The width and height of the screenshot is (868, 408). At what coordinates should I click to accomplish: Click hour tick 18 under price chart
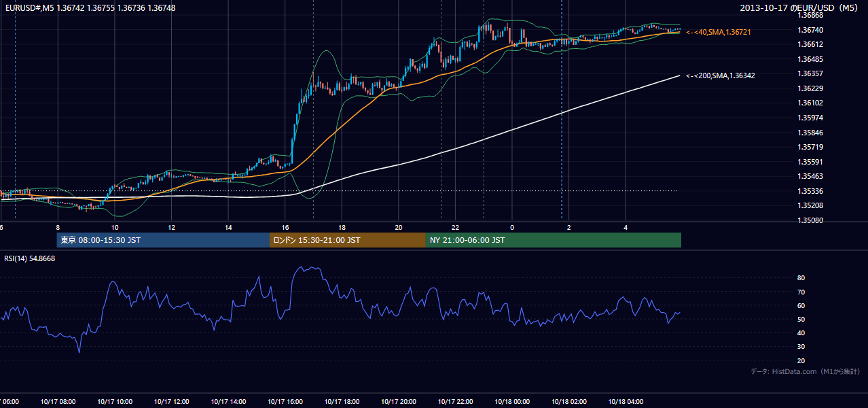[342, 227]
